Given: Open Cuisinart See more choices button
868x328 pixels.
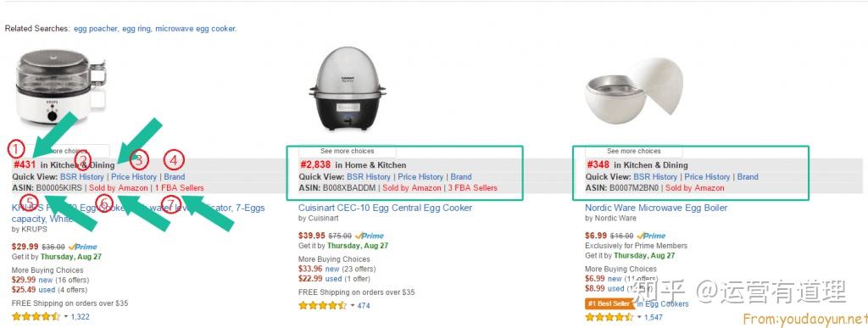Looking at the screenshot, I should pyautogui.click(x=347, y=151).
